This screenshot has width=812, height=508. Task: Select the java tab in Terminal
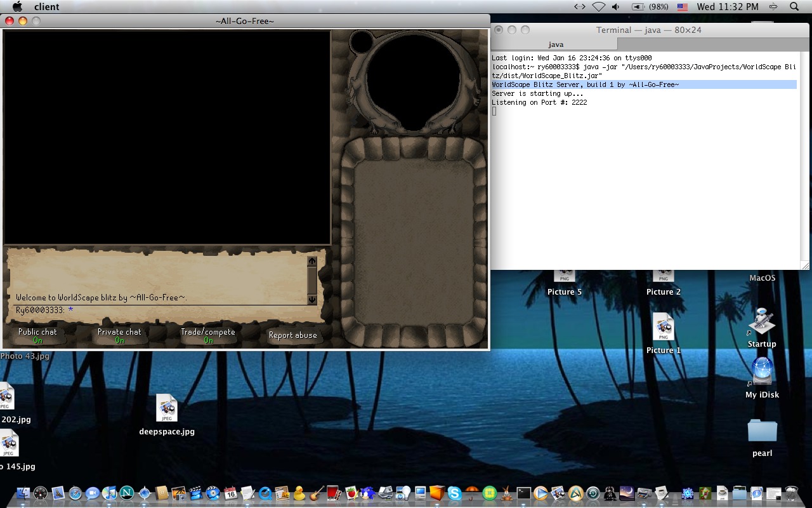[x=556, y=44]
